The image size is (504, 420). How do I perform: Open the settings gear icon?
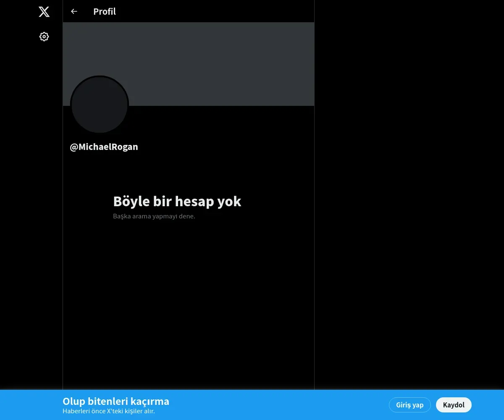[x=44, y=37]
